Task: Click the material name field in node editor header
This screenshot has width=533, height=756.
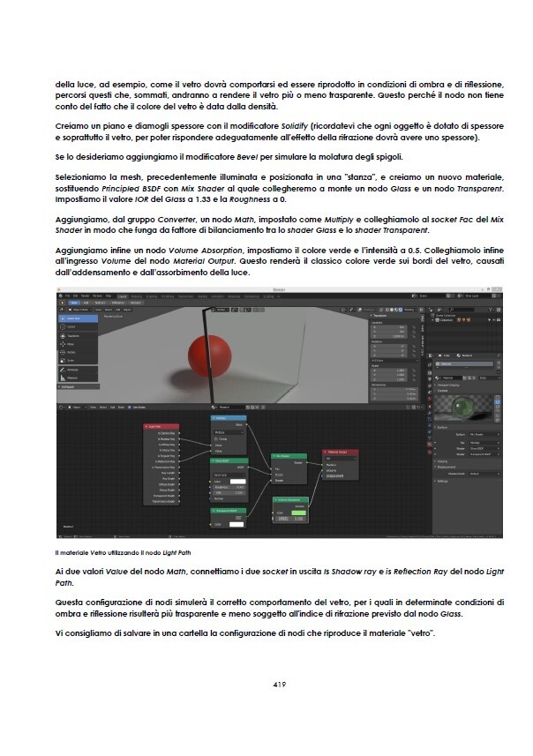Action: [231, 408]
